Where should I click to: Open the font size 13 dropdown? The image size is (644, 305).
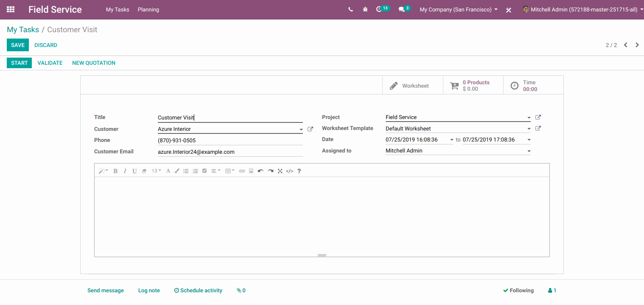click(x=156, y=171)
